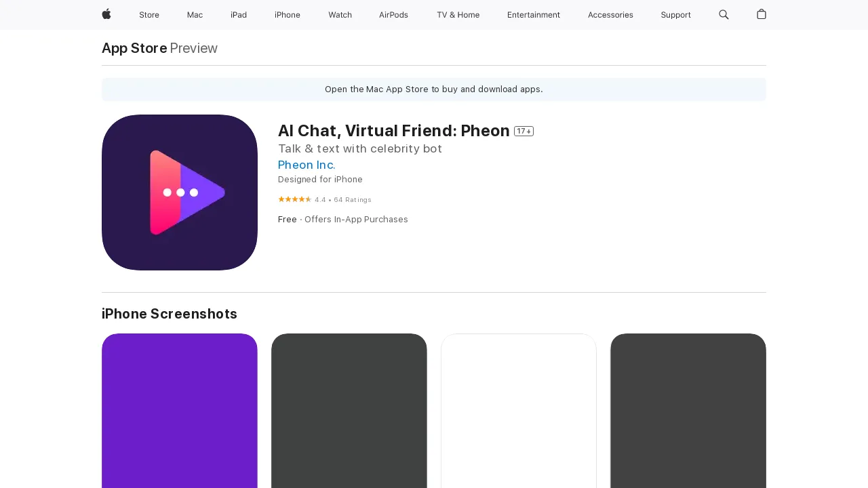Click the App Store heading link
Viewport: 868px width, 488px height.
coord(134,48)
